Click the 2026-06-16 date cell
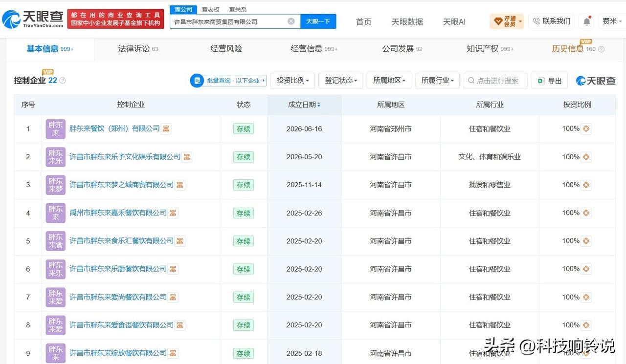This screenshot has height=364, width=626. (304, 129)
